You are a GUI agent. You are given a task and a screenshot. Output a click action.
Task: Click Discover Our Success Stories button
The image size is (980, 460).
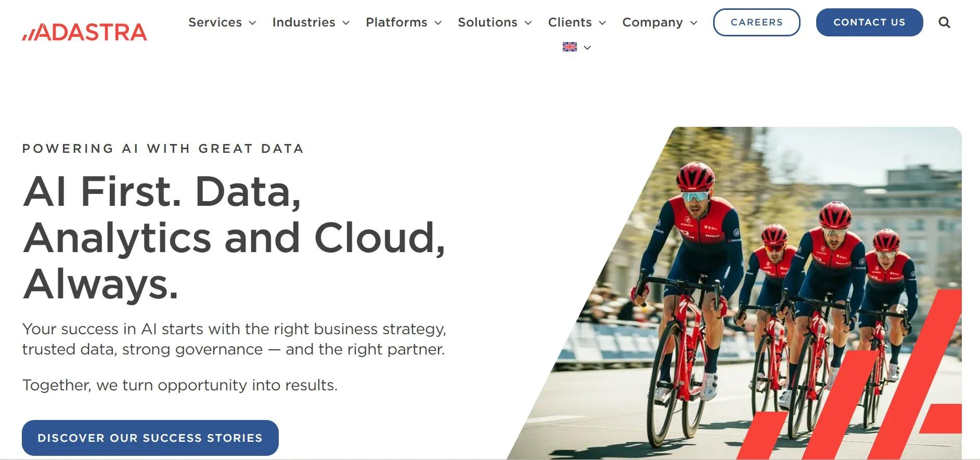click(x=150, y=438)
